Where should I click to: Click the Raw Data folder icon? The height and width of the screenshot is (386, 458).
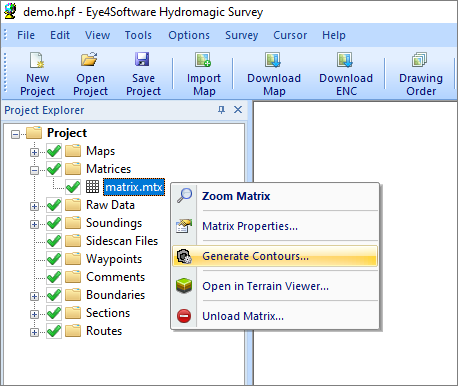[x=73, y=205]
